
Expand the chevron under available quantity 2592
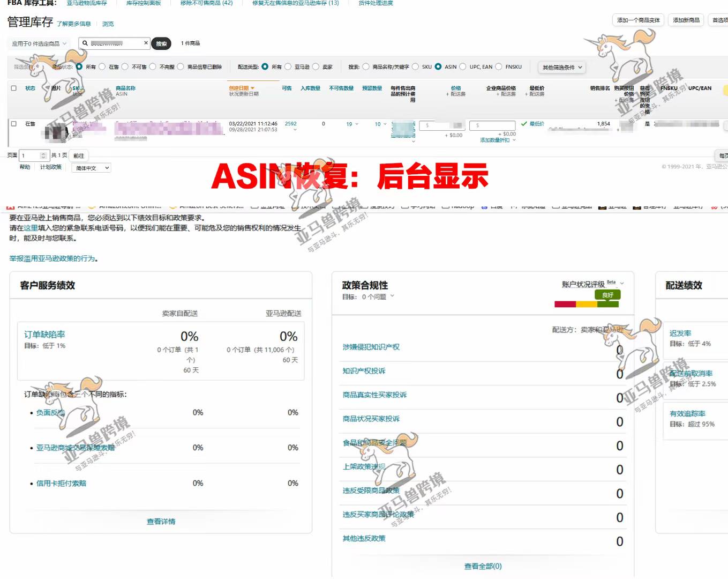click(x=295, y=130)
